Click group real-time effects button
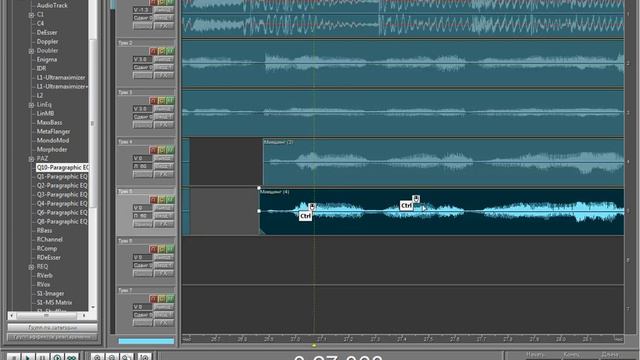The width and height of the screenshot is (640, 360). (x=52, y=337)
